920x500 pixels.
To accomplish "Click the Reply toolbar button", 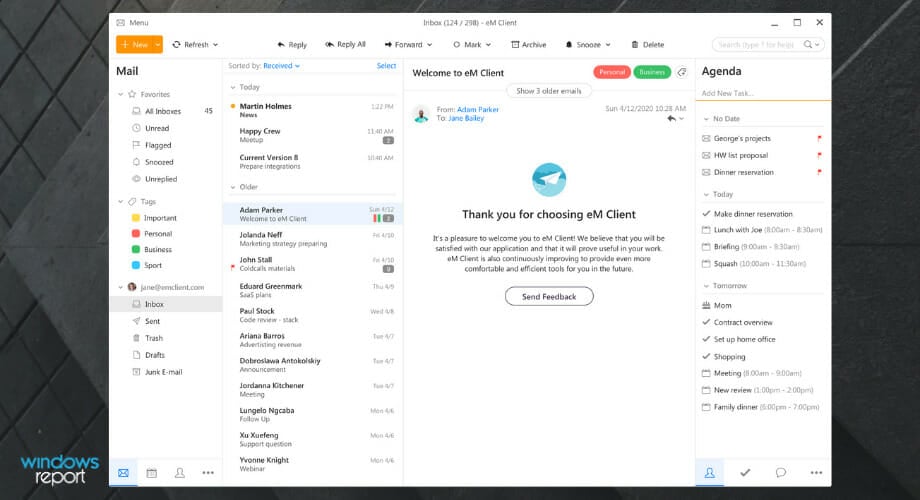I will pyautogui.click(x=292, y=45).
